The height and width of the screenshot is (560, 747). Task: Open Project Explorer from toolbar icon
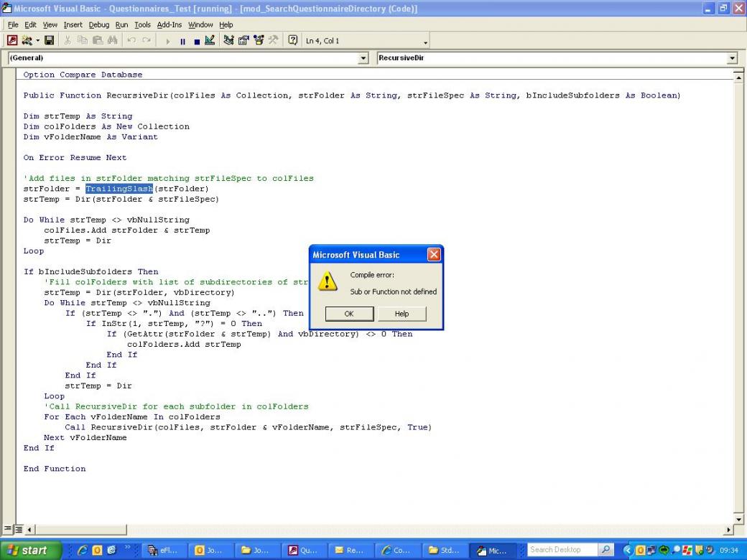click(228, 40)
